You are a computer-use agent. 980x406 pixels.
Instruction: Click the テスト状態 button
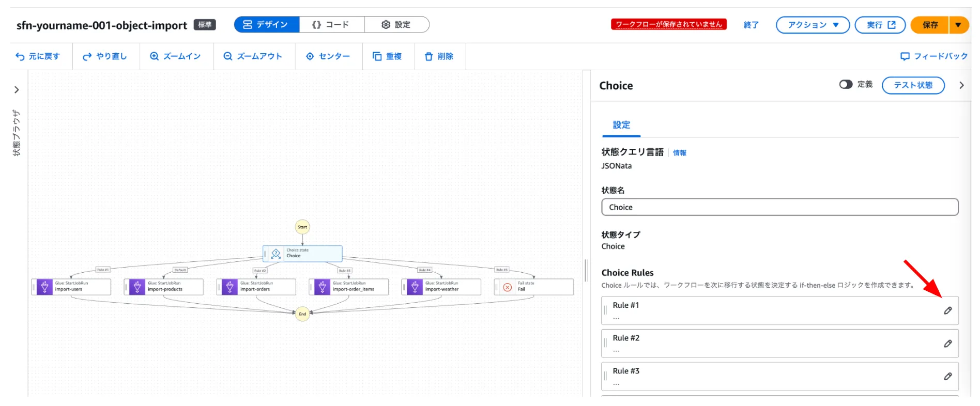click(913, 85)
